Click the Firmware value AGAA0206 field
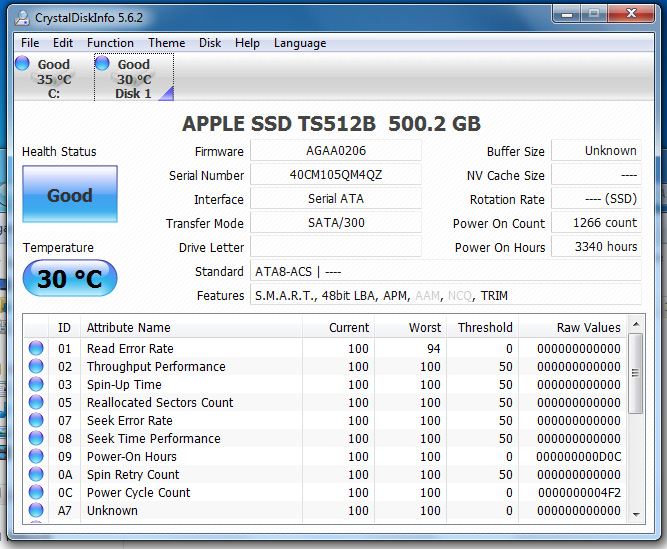The image size is (667, 549). pyautogui.click(x=336, y=151)
